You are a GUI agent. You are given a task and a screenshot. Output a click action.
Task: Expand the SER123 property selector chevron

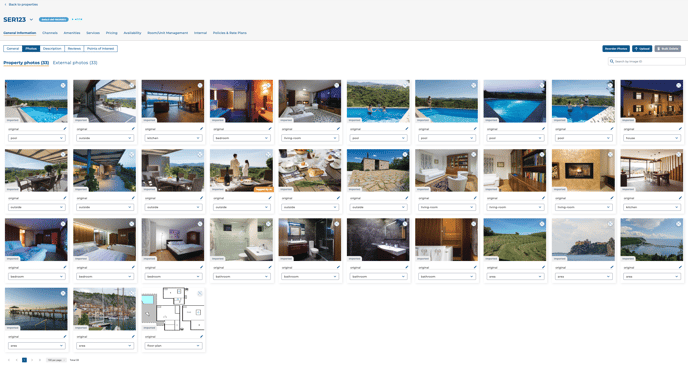pyautogui.click(x=31, y=20)
